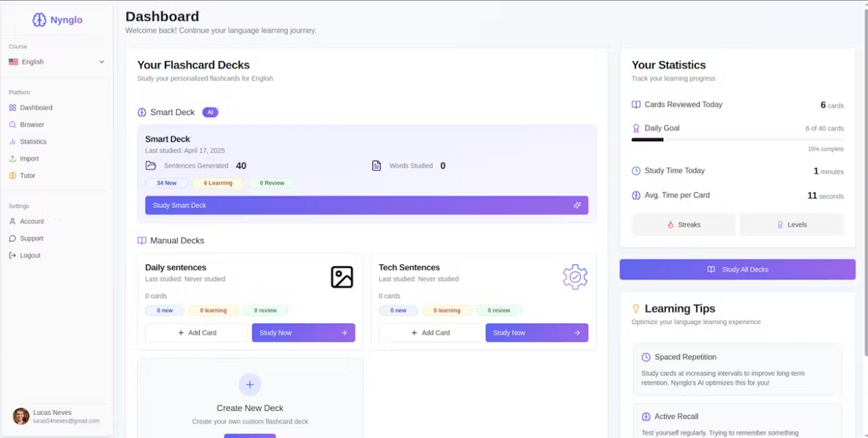Click the Tech Sentences deck title

pos(410,268)
